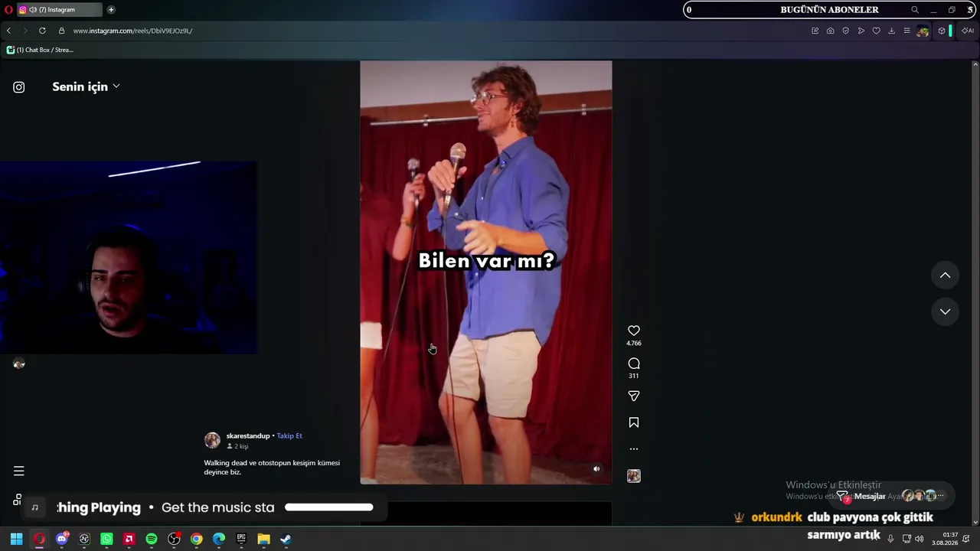Open the Opera easy setup menu
The image size is (980, 551).
pos(907,31)
